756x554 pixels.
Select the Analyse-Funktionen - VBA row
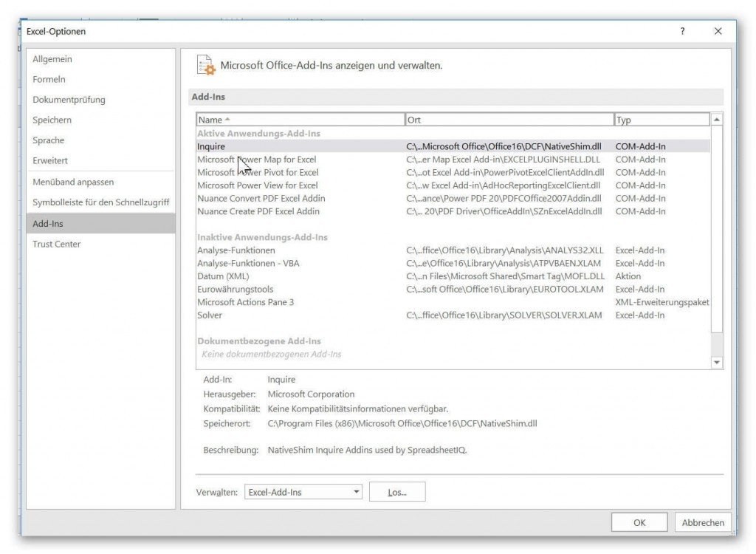[453, 263]
